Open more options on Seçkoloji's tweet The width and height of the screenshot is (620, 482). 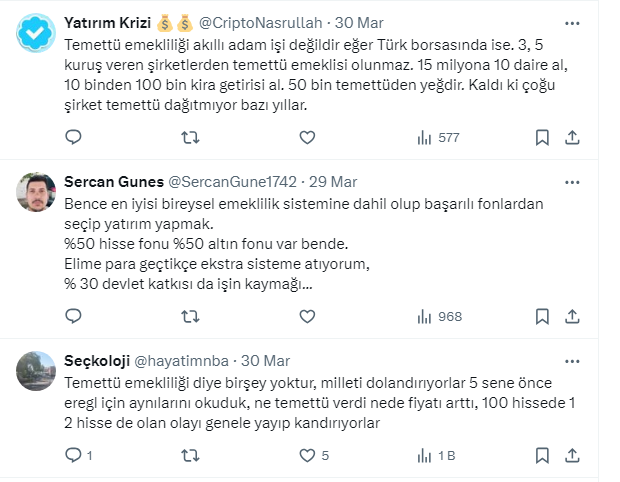click(571, 361)
